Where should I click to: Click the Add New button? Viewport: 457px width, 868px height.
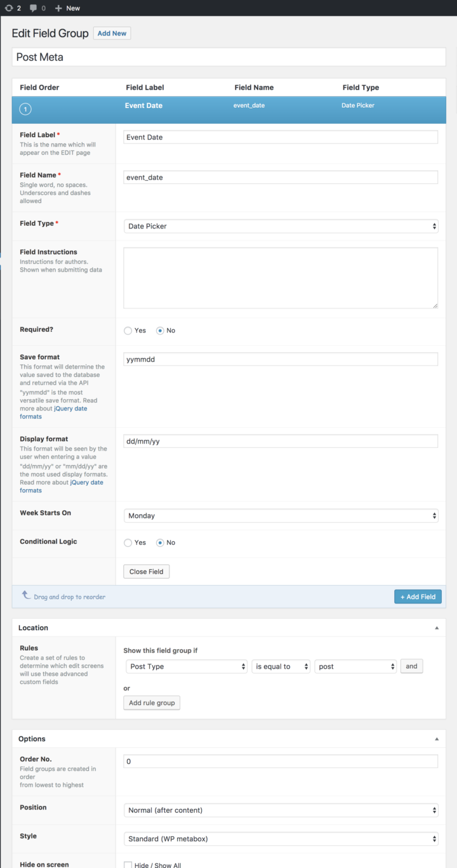(x=112, y=33)
